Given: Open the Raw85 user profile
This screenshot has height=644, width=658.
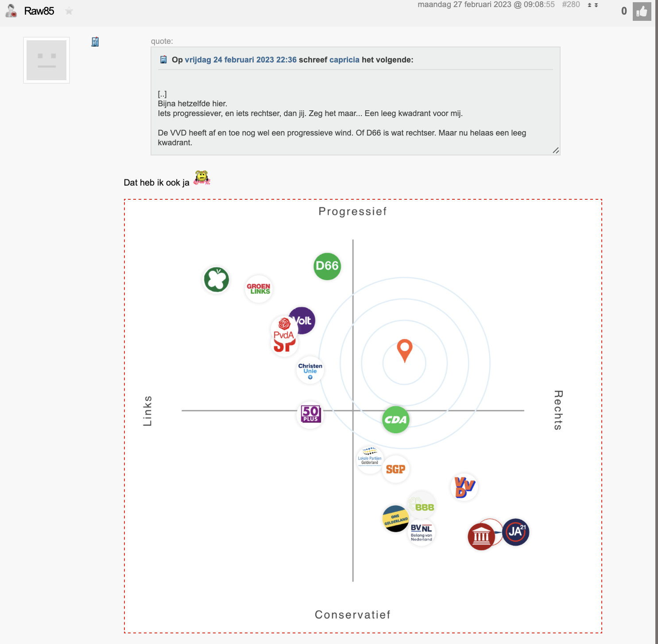Looking at the screenshot, I should (39, 11).
